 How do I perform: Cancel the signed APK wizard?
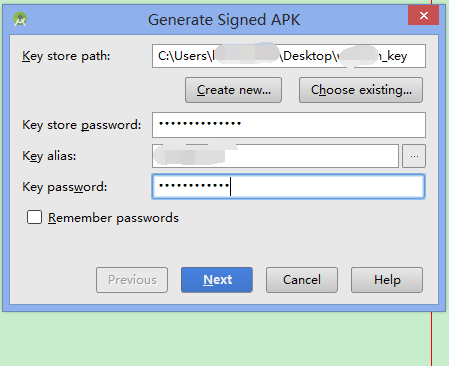coord(302,280)
